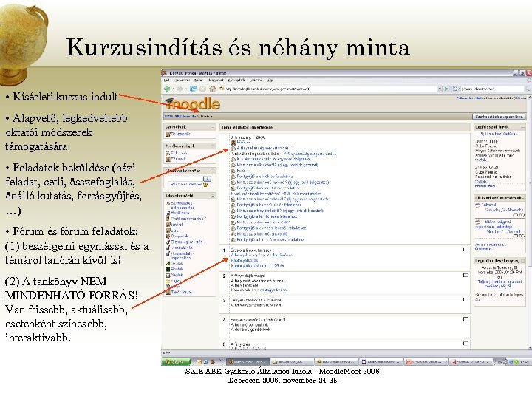Open the Súgó menu in Firefox

(270, 81)
